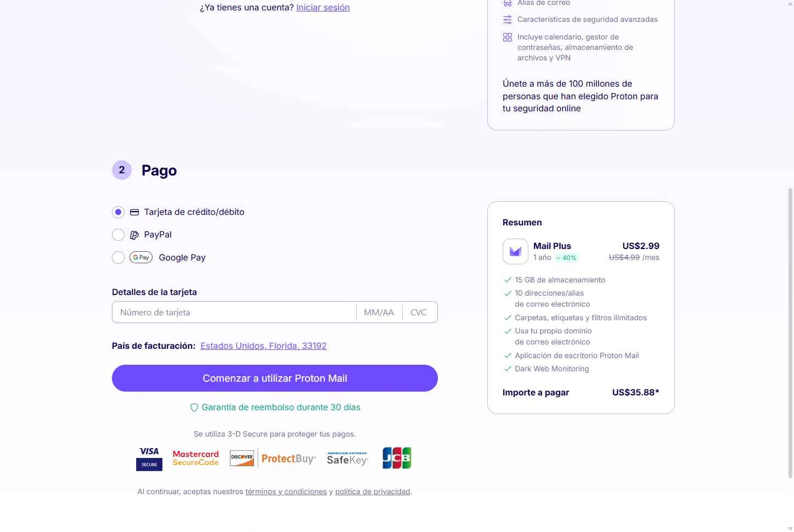794x532 pixels.
Task: Click the CVC field
Action: tap(419, 313)
